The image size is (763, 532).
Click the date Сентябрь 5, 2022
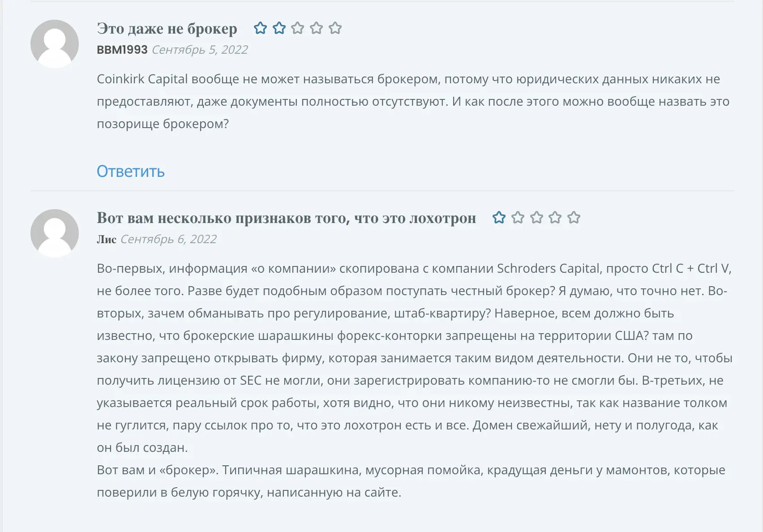click(x=200, y=50)
